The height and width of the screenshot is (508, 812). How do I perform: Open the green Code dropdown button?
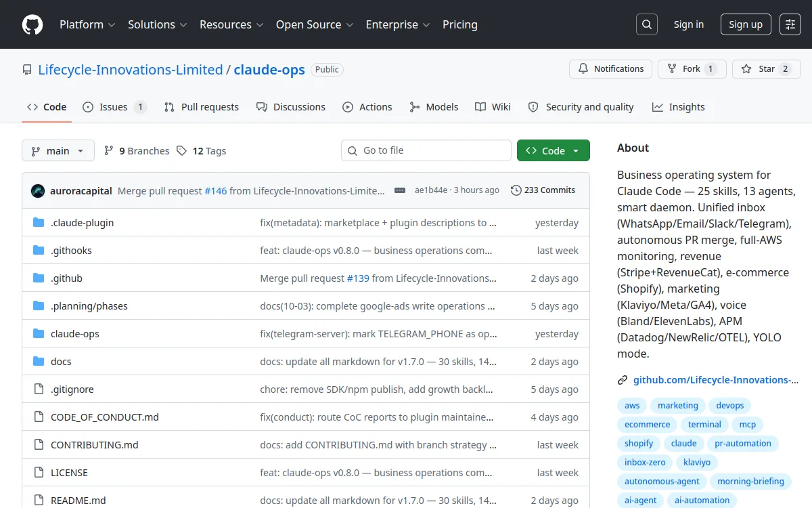(554, 150)
